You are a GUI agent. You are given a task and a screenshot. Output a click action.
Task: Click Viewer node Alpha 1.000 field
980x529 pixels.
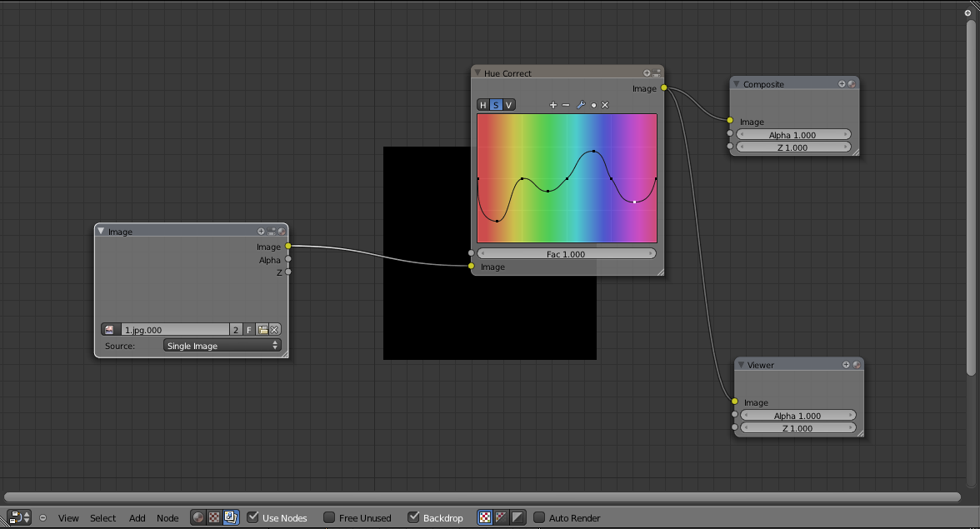coord(798,416)
